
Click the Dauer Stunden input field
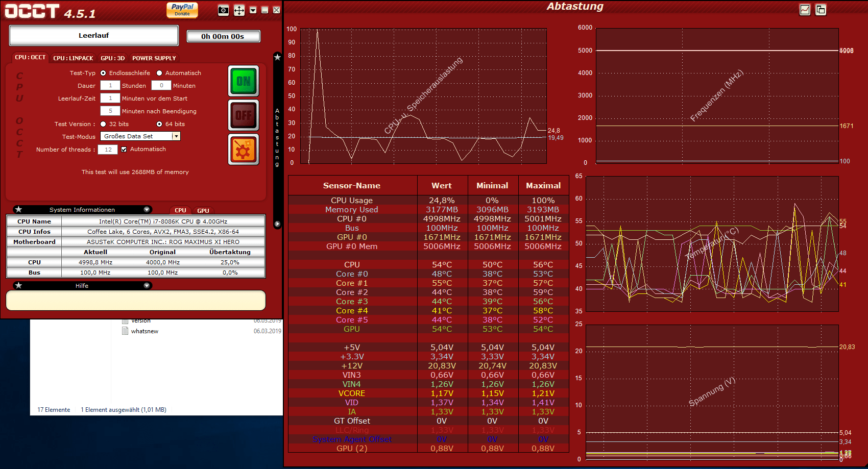click(x=110, y=86)
